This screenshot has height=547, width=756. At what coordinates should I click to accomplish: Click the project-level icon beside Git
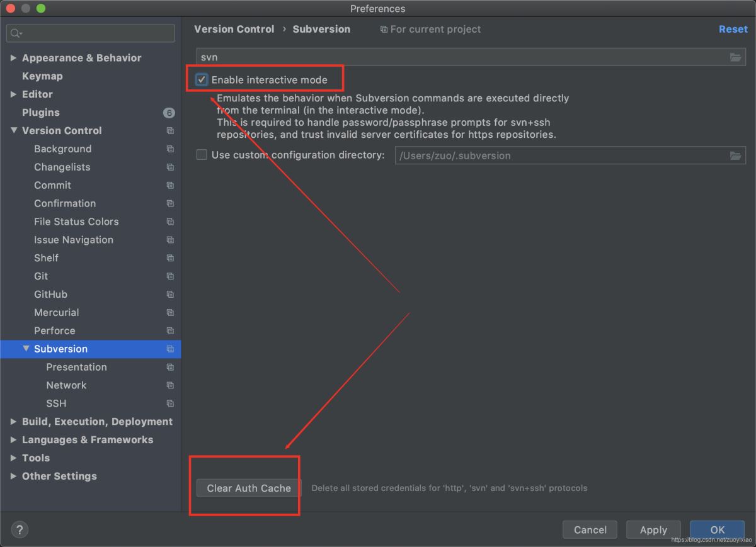[x=170, y=276]
